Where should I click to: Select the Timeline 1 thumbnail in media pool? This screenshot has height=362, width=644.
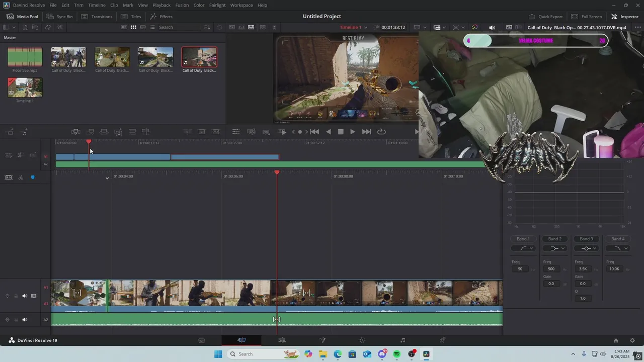(x=25, y=87)
